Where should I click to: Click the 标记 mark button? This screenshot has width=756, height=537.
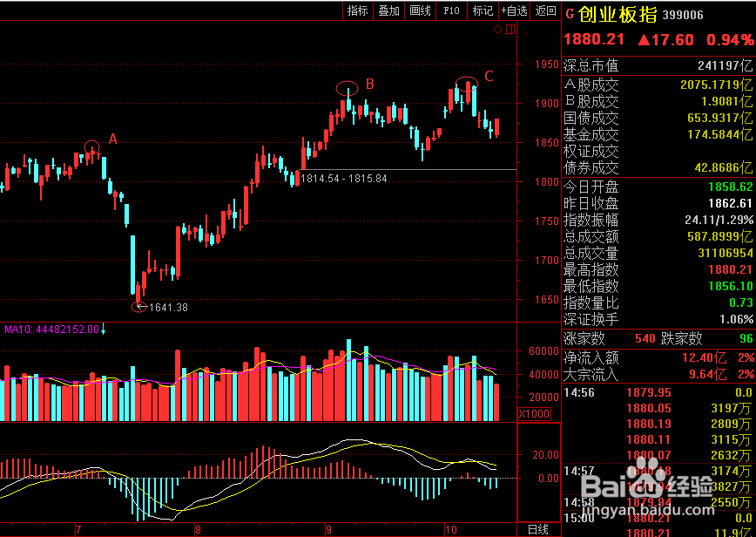pos(483,10)
